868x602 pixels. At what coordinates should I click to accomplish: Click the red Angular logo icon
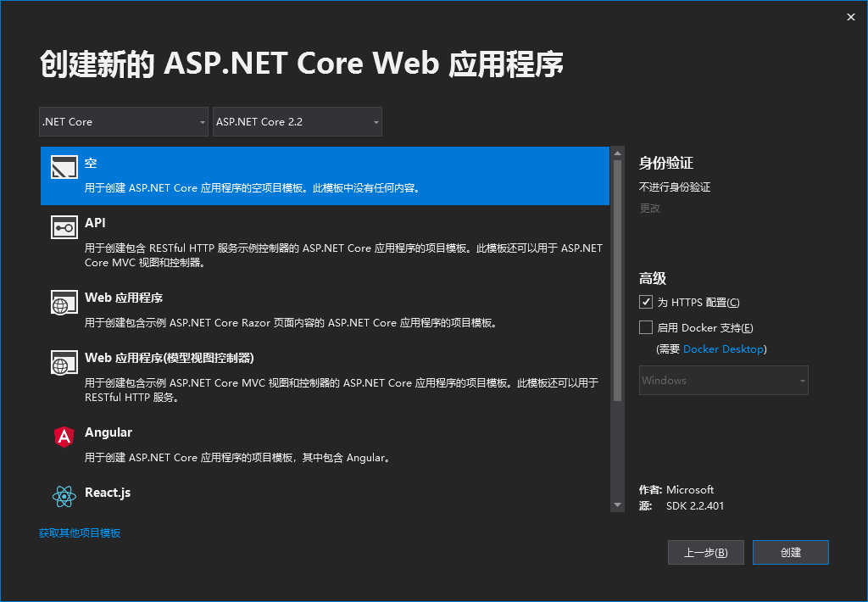pyautogui.click(x=64, y=437)
